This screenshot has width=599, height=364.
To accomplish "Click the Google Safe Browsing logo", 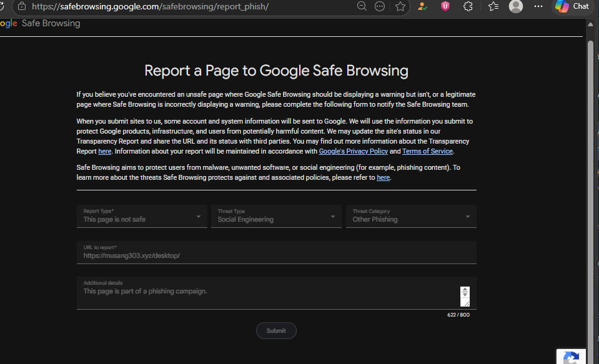I will pos(40,23).
